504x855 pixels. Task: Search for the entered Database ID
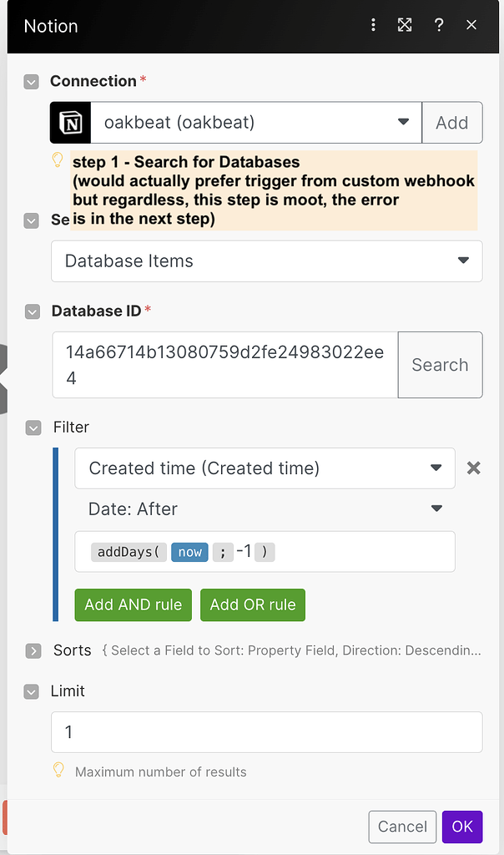click(440, 365)
